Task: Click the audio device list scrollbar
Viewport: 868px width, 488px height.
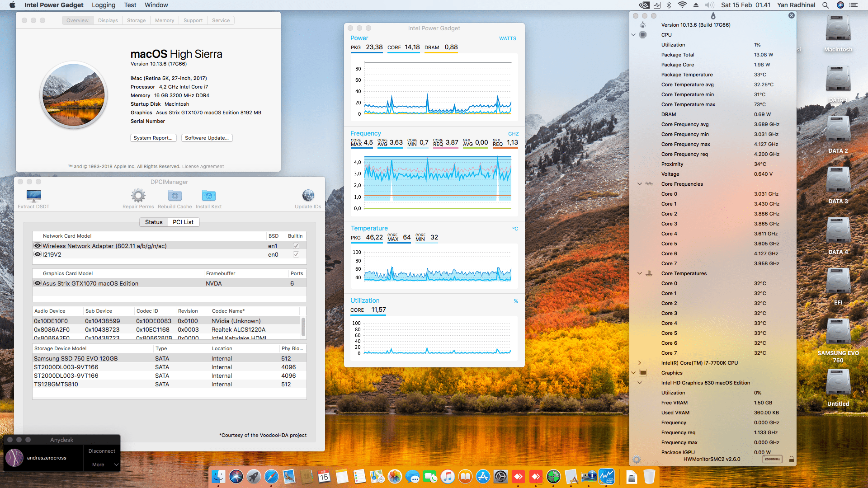Action: tap(303, 326)
